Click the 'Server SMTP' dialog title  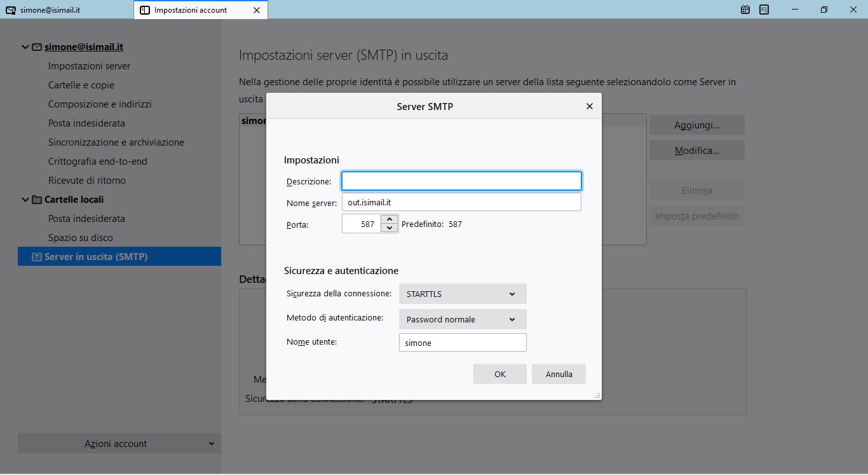425,107
